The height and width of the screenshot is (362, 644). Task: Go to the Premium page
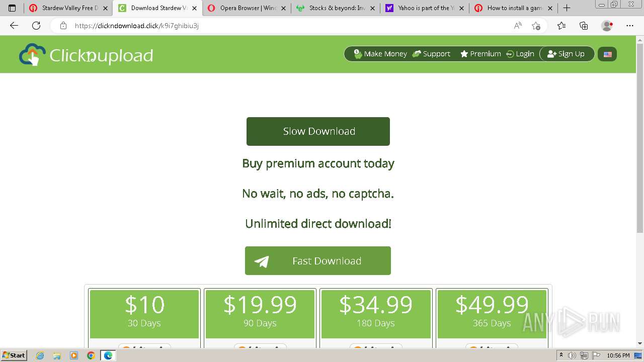click(480, 54)
